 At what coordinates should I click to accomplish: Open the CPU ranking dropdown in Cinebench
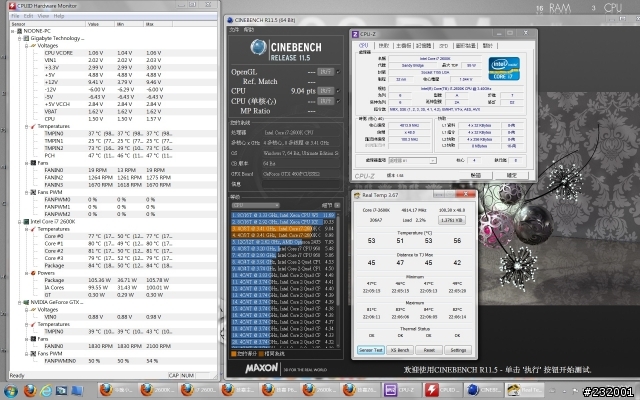click(256, 205)
